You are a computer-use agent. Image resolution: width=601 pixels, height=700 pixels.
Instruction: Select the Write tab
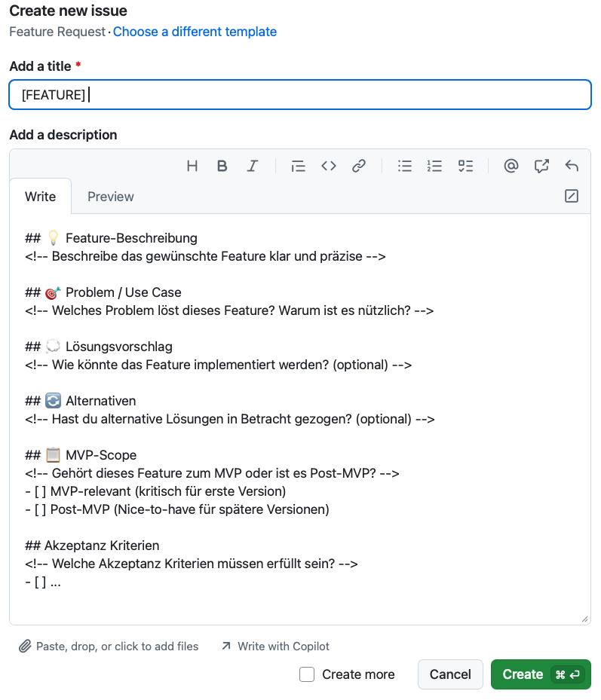(41, 197)
